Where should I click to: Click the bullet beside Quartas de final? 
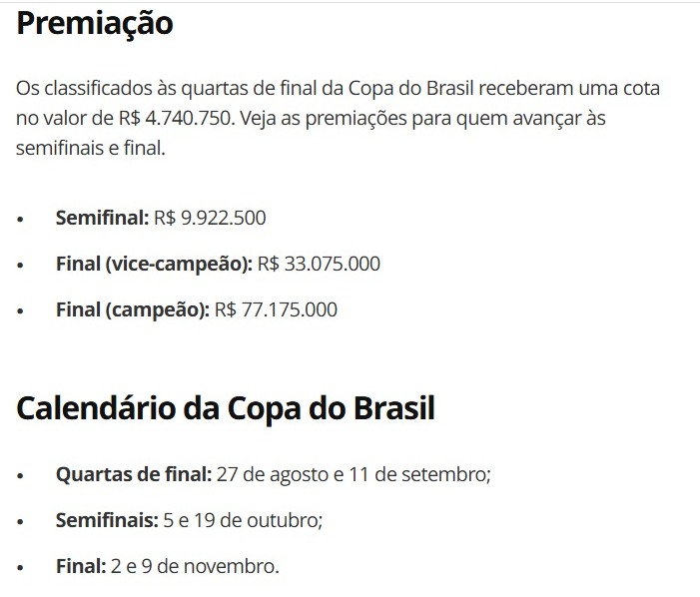[20, 475]
